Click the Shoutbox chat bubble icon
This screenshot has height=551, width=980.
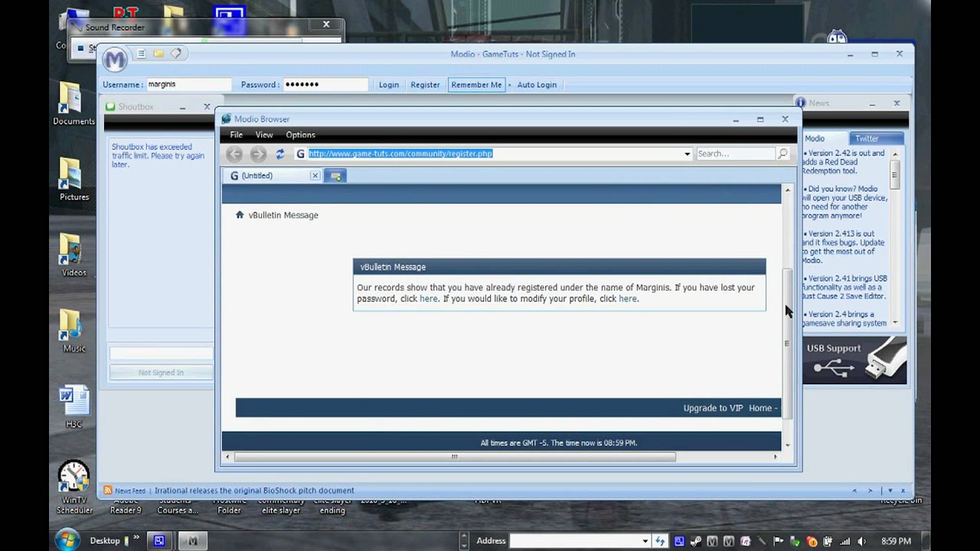[x=110, y=106]
